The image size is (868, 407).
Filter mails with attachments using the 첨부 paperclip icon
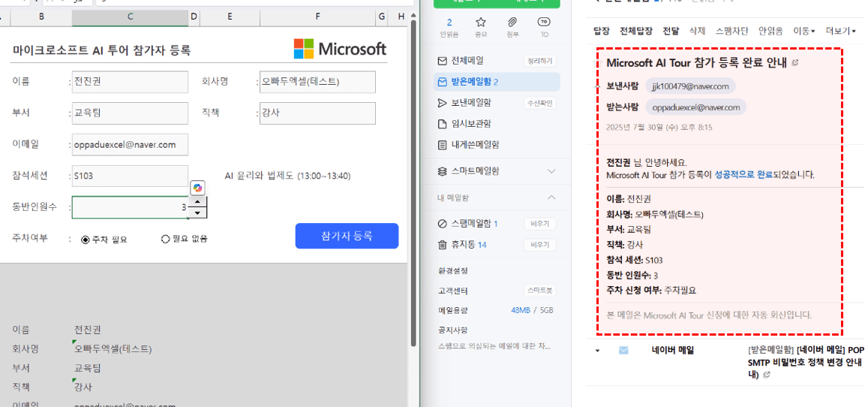(x=512, y=26)
